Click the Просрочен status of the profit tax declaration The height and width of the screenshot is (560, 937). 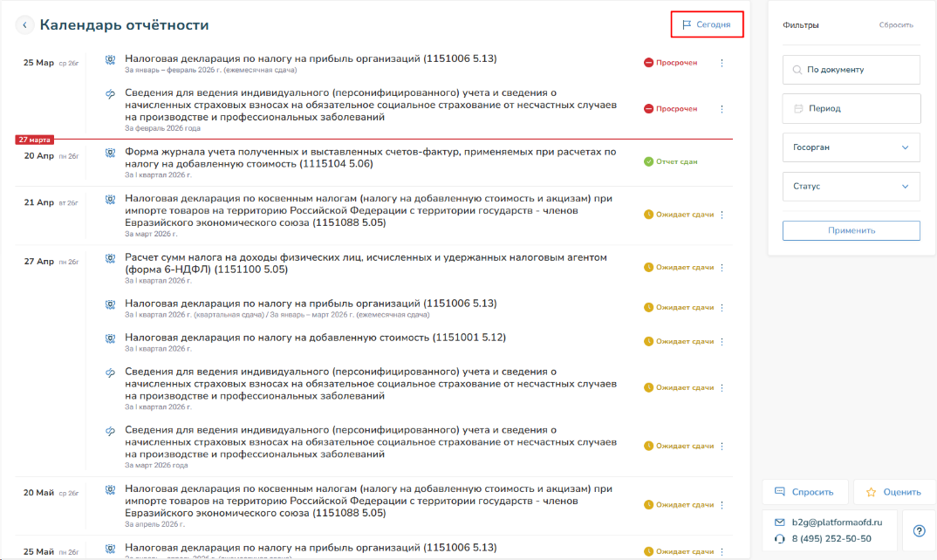coord(671,63)
